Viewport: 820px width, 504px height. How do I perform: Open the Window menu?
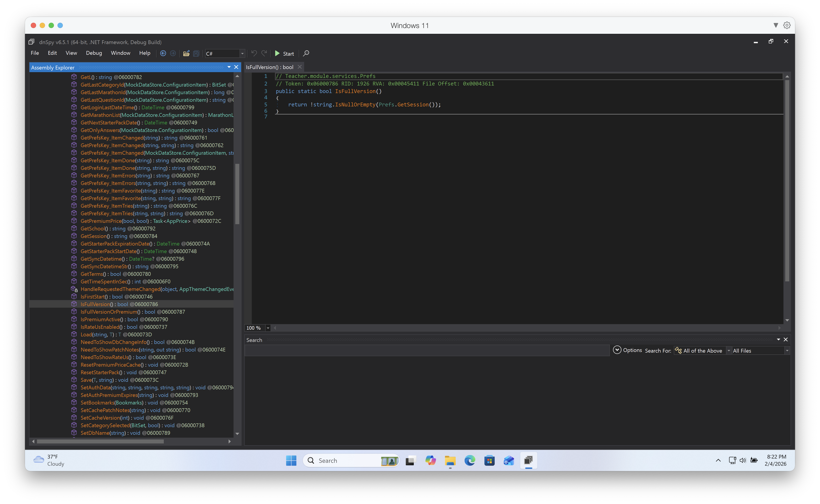click(x=120, y=53)
